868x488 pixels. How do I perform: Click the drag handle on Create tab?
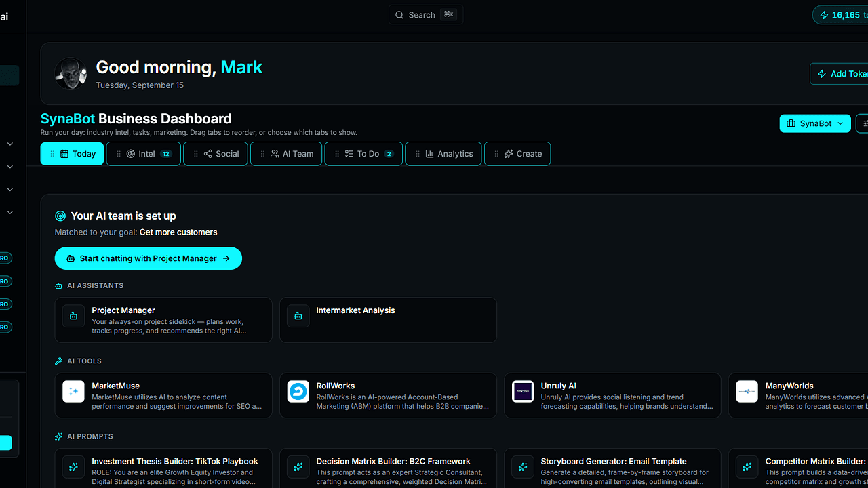[496, 154]
